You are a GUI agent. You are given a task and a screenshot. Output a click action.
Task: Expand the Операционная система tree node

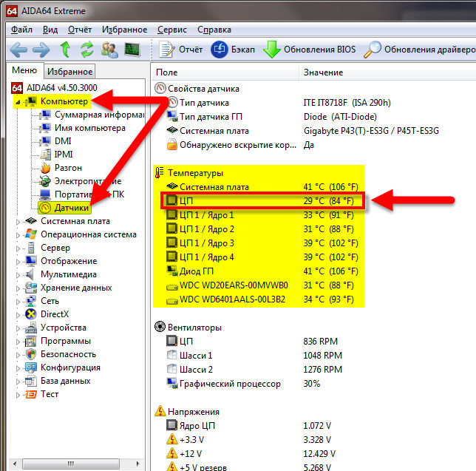[18, 235]
